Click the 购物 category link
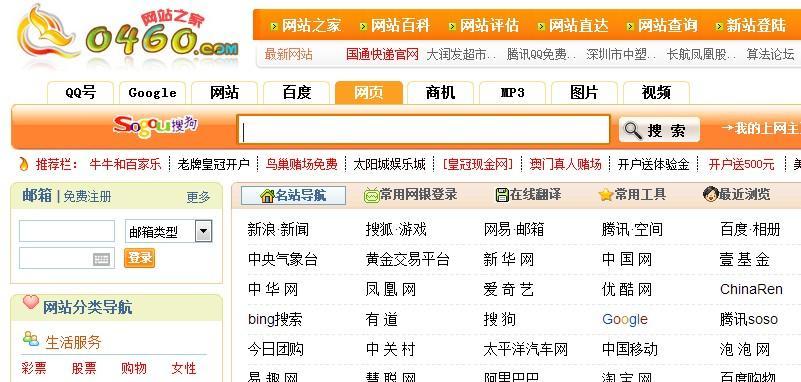The height and width of the screenshot is (382, 801). pos(134,368)
